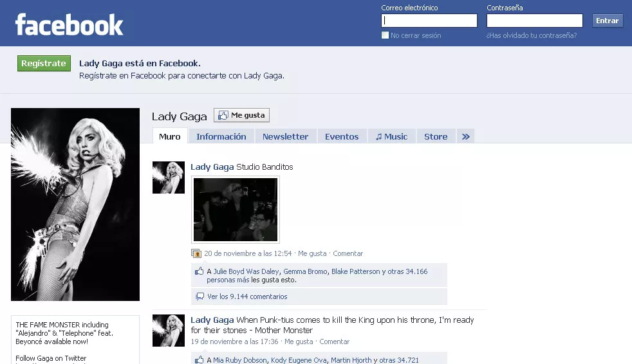Click Follow Gaga on Twitter text
632x364 pixels.
point(51,358)
